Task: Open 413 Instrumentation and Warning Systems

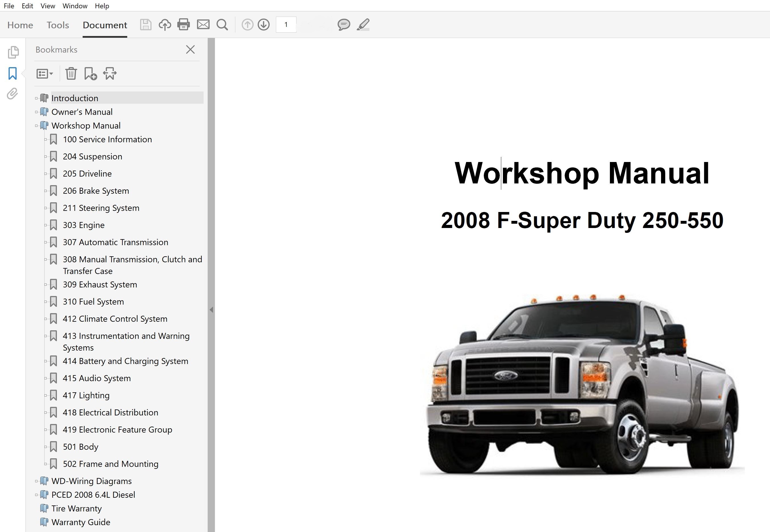Action: [126, 342]
